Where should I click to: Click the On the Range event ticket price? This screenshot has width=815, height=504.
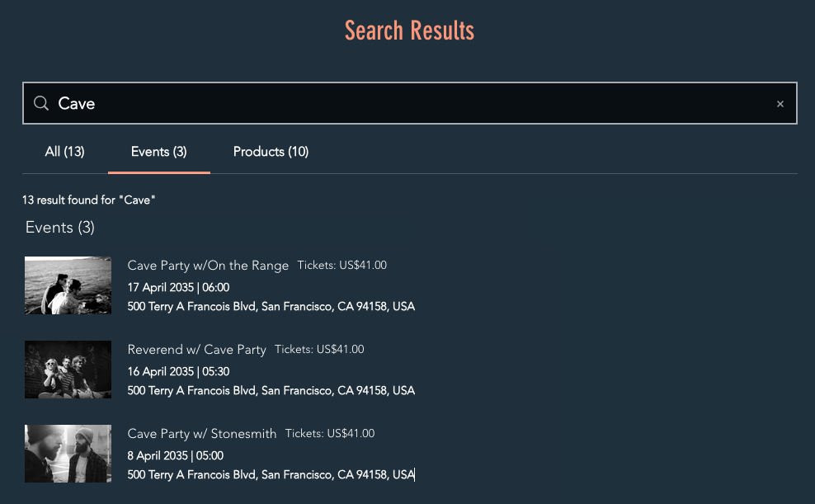pyautogui.click(x=342, y=266)
